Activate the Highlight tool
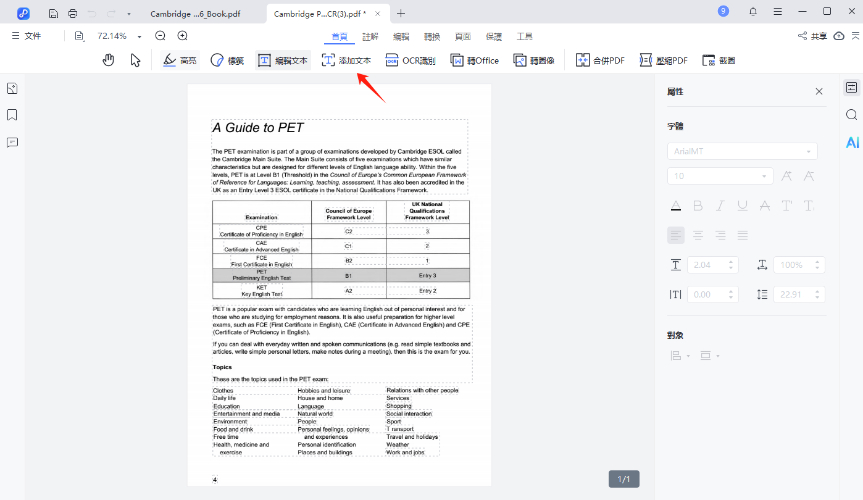This screenshot has height=500, width=863. (180, 60)
